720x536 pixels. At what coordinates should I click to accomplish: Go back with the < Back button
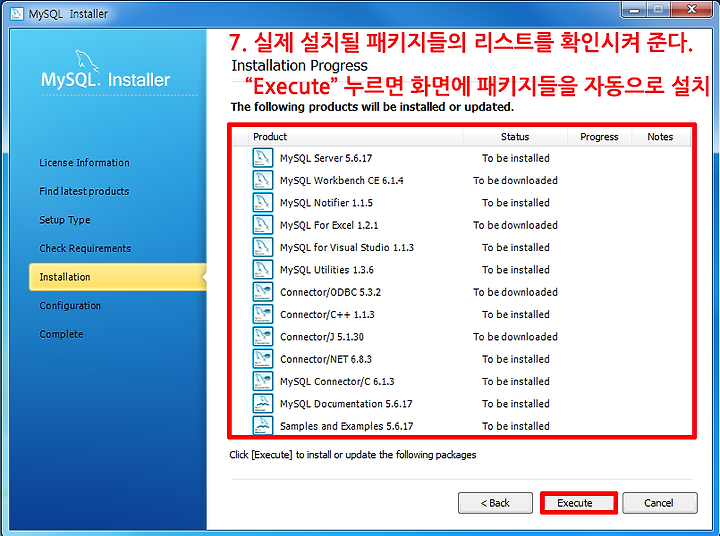[495, 503]
